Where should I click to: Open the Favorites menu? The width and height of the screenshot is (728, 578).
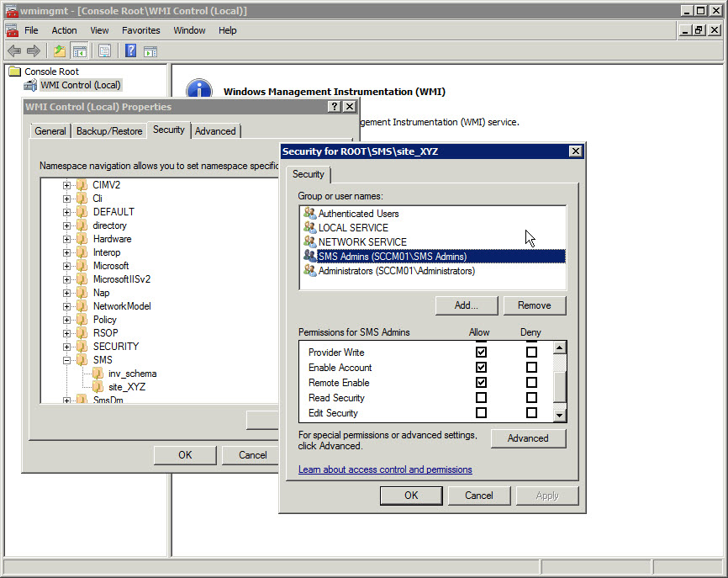point(141,30)
